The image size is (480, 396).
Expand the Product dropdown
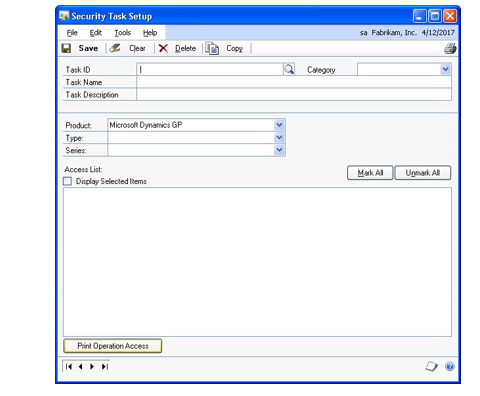click(x=279, y=125)
